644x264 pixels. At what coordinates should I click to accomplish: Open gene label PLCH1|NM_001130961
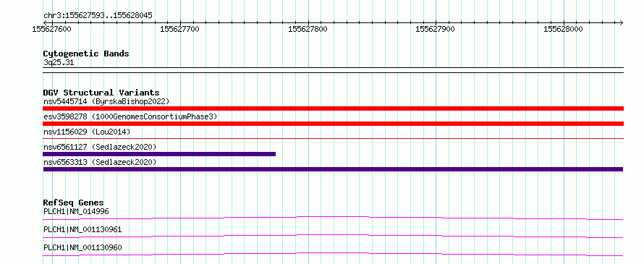tap(82, 229)
